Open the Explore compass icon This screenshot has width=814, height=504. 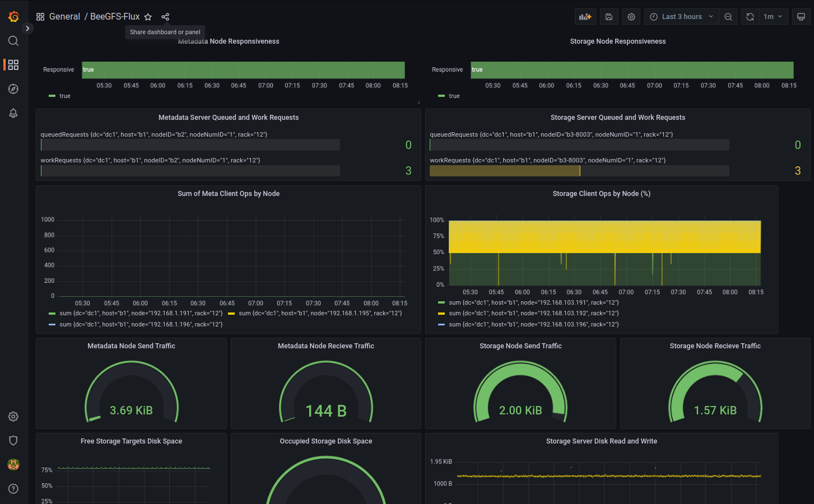(x=13, y=89)
